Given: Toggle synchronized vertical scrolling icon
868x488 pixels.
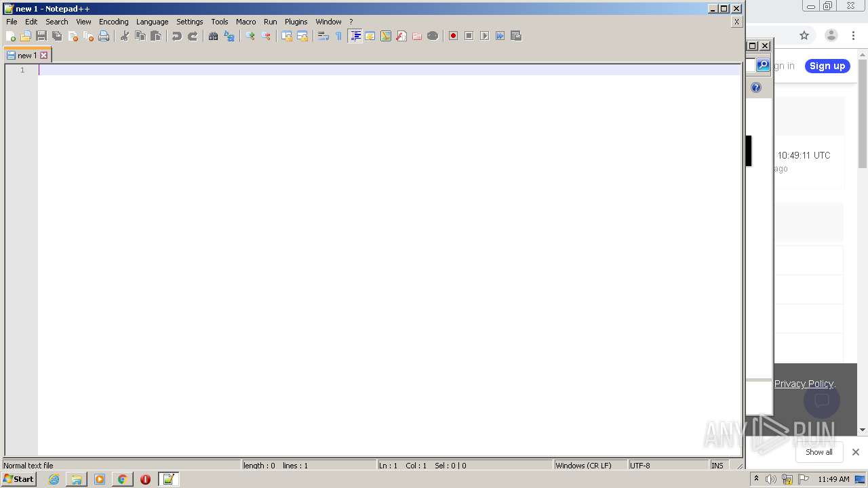Looking at the screenshot, I should pyautogui.click(x=287, y=36).
